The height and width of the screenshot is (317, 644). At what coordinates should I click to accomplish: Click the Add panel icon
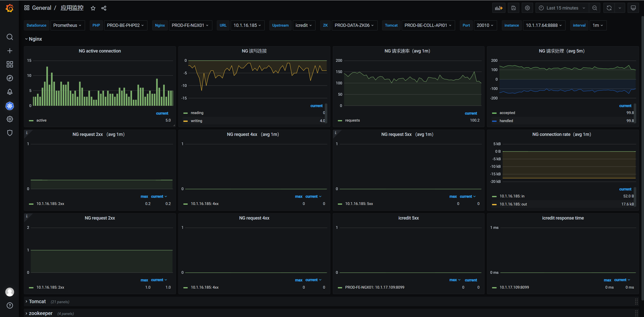(498, 8)
